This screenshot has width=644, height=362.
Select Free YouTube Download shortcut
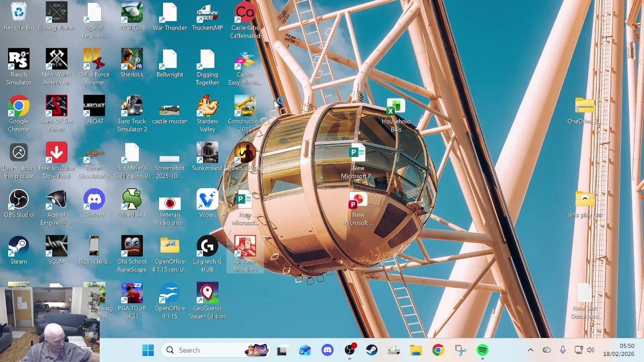pos(56,161)
